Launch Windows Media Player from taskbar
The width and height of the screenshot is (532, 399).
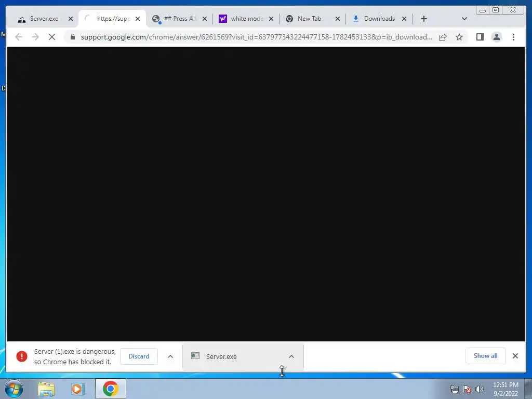77,389
